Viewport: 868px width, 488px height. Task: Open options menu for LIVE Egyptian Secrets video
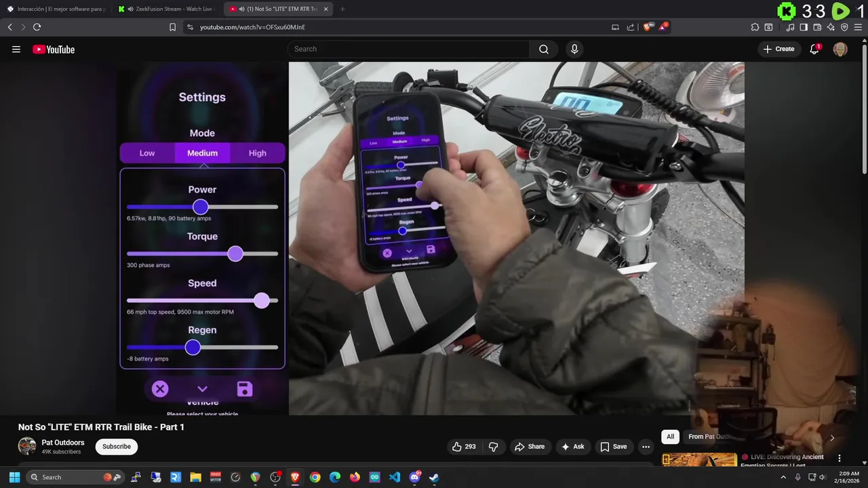click(840, 458)
